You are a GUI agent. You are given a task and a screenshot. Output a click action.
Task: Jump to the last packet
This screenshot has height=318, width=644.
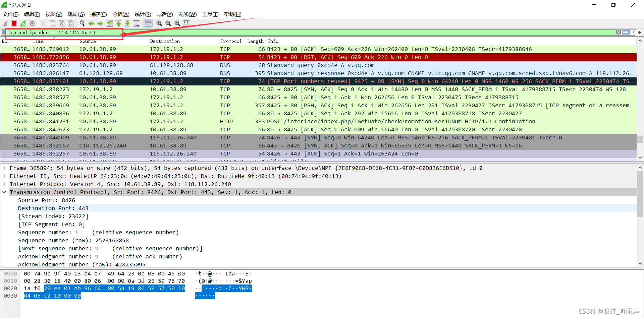pyautogui.click(x=127, y=23)
